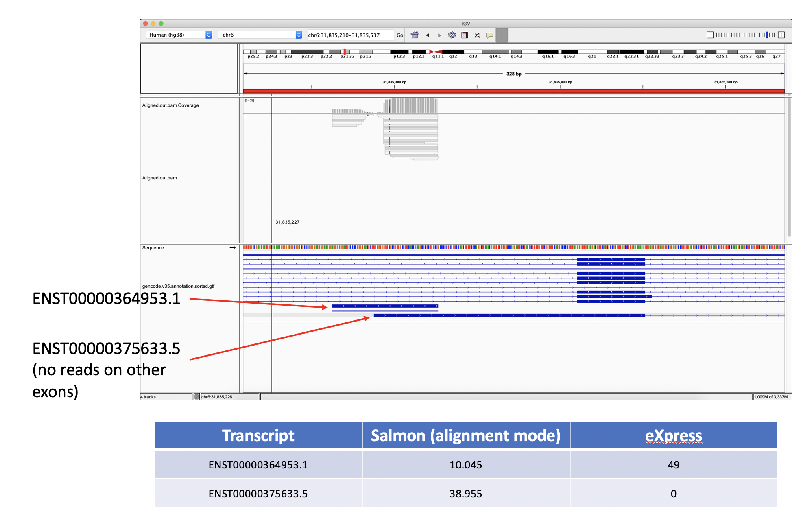Image resolution: width=812 pixels, height=525 pixels.
Task: Go back using the left arrow navigation icon
Action: click(428, 35)
